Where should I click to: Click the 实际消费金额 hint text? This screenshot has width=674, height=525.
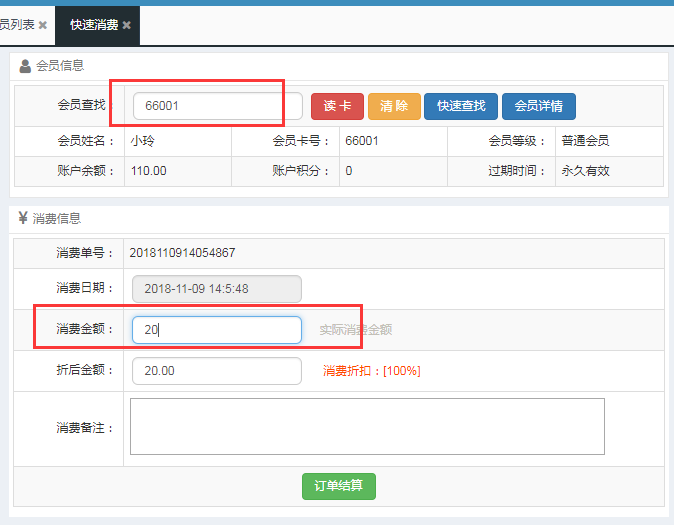[x=355, y=330]
